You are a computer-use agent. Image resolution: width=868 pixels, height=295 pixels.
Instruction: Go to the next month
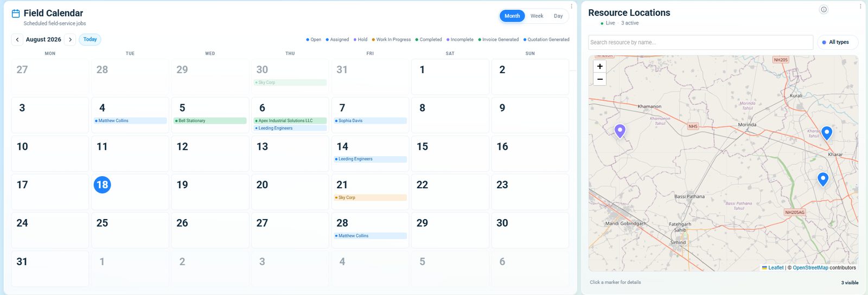point(70,40)
